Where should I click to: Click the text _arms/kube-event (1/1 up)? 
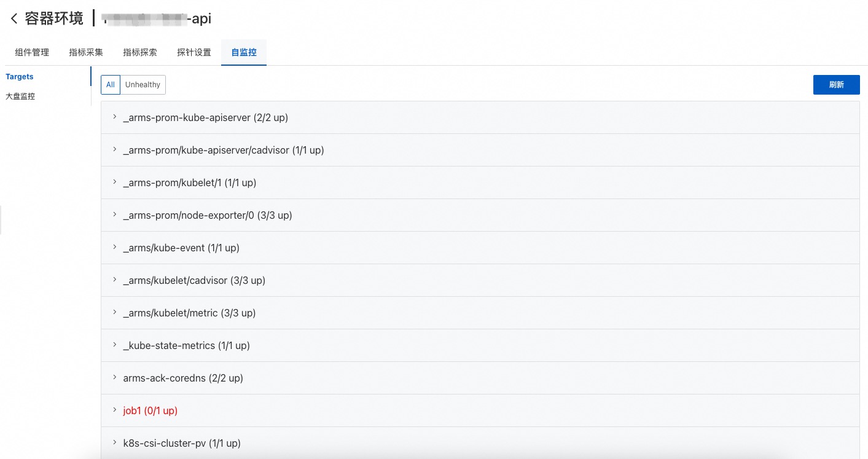pyautogui.click(x=181, y=248)
